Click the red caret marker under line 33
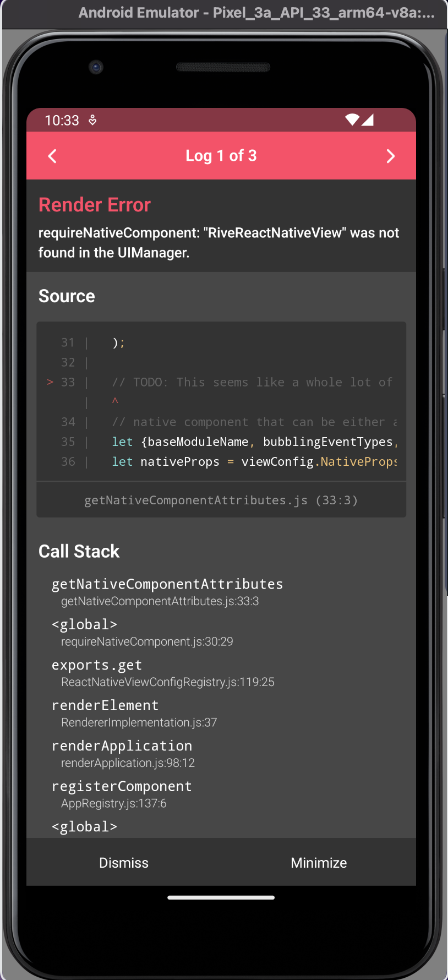This screenshot has width=448, height=980. [115, 402]
